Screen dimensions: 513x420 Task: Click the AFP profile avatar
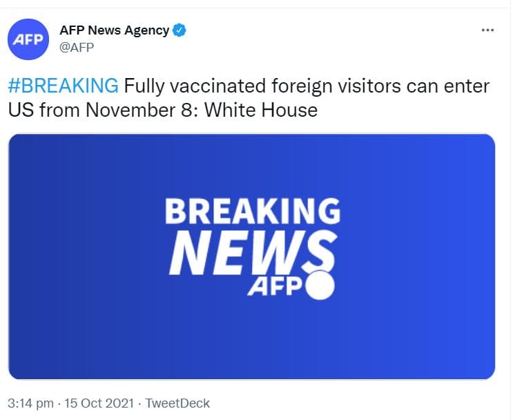point(30,39)
